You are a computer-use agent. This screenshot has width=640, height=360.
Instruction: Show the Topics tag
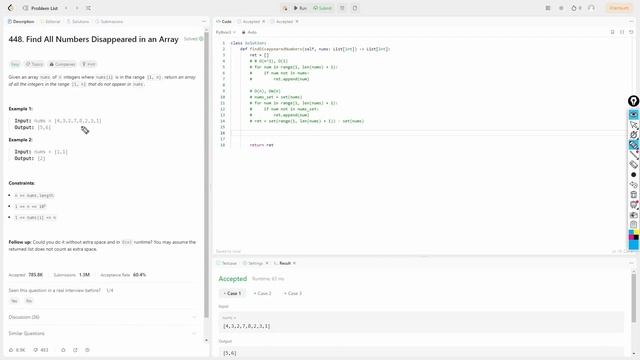point(34,64)
